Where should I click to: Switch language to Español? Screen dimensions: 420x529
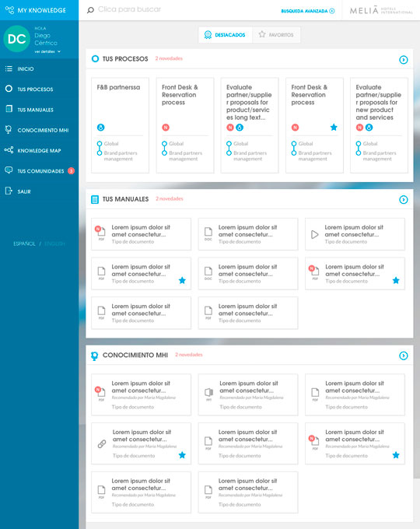24,243
